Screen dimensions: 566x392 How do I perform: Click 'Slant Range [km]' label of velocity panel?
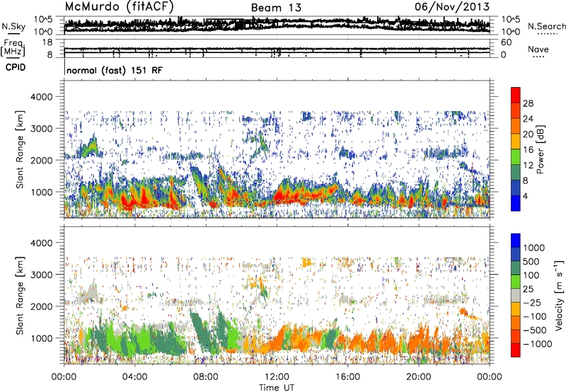(20, 295)
